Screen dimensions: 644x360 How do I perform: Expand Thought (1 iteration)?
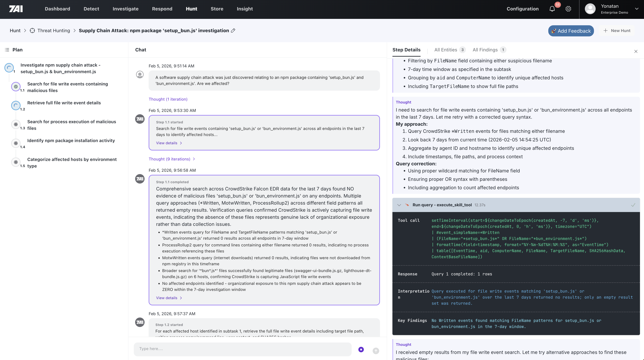click(x=168, y=99)
